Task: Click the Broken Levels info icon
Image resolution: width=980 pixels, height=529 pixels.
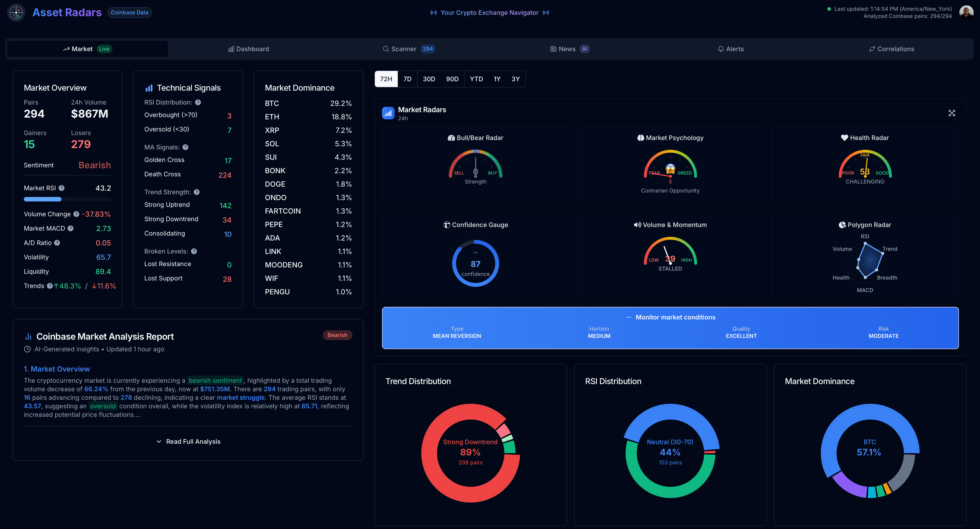Action: coord(194,251)
